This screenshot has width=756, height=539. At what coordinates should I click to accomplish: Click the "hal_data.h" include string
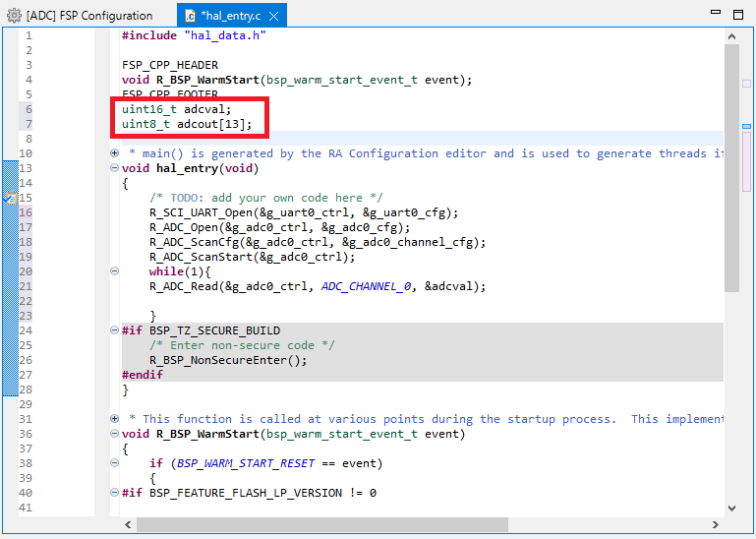[225, 35]
